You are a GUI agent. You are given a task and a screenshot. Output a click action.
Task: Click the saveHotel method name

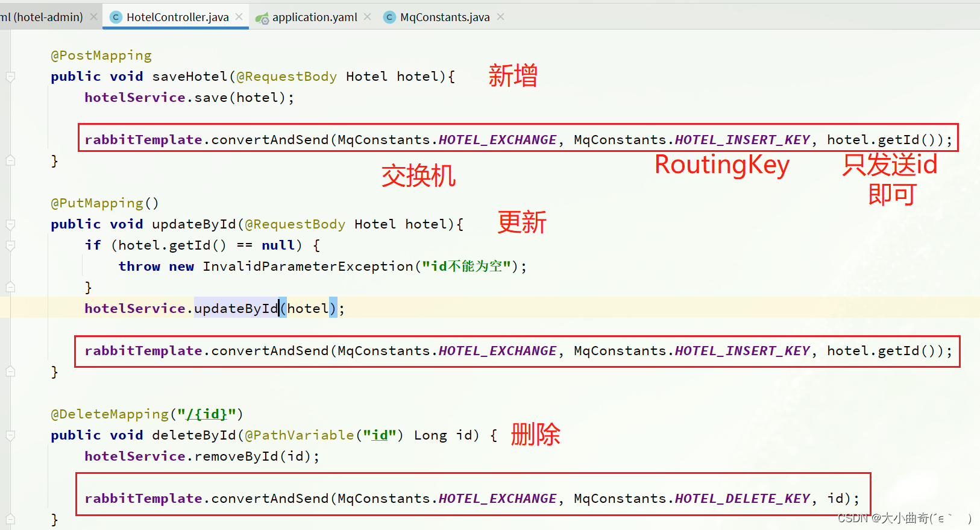click(190, 77)
